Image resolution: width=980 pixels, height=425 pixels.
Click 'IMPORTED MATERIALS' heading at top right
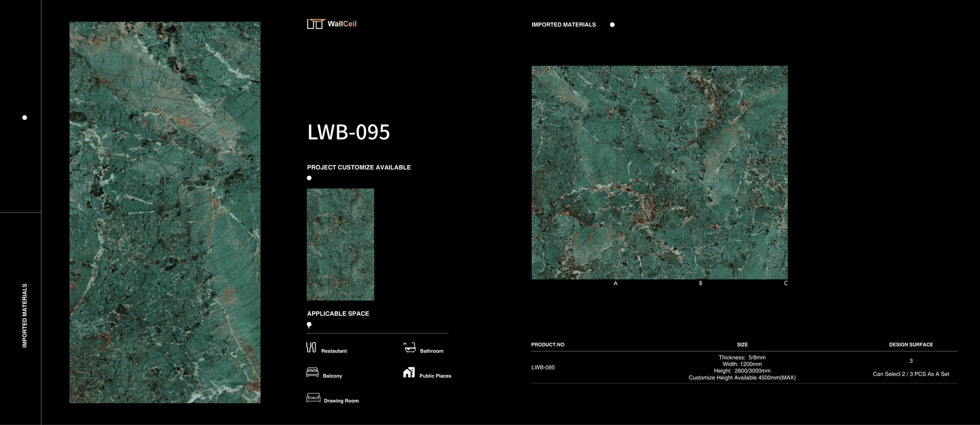pos(563,24)
